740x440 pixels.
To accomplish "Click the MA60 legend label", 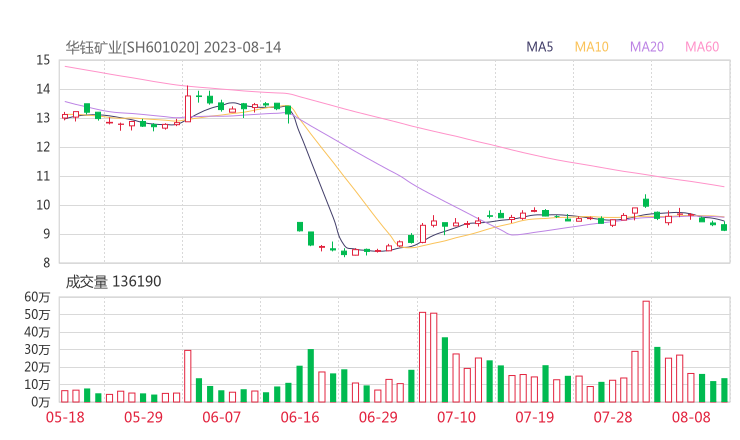I will pyautogui.click(x=702, y=47).
